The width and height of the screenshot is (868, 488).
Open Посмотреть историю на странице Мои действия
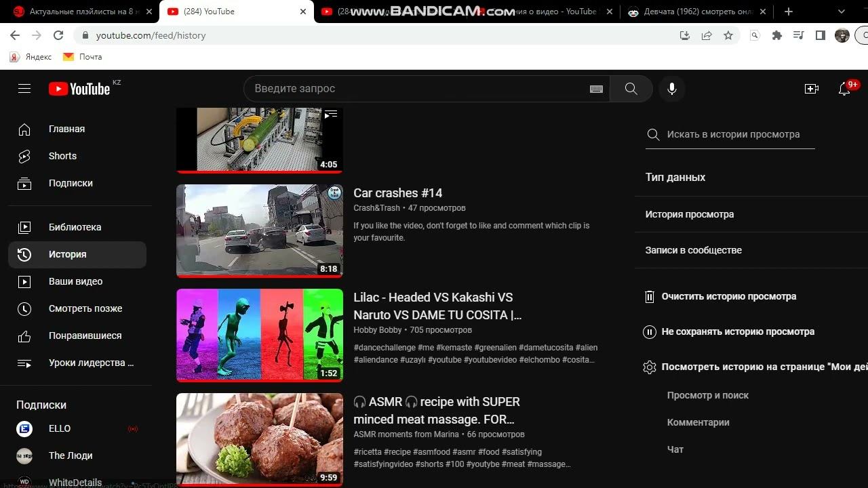(765, 367)
